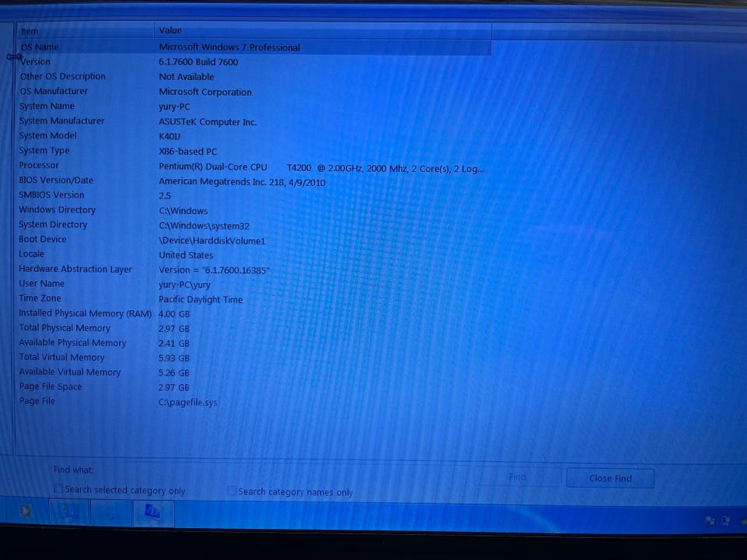The height and width of the screenshot is (560, 747).
Task: Click the 'C:\pagefile.sys' value
Action: coord(188,402)
